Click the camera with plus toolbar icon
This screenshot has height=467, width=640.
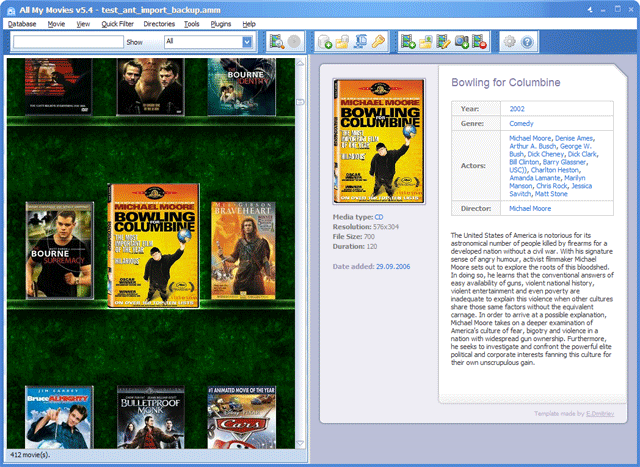[x=462, y=42]
